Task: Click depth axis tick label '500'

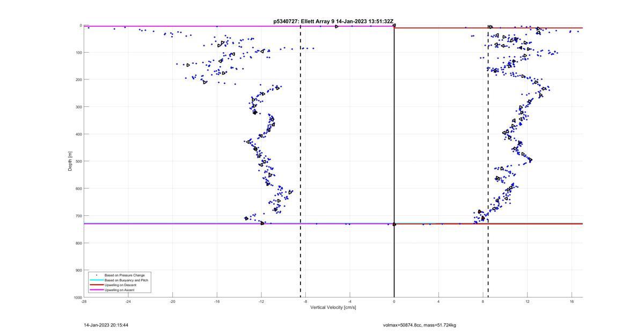Action: click(x=78, y=161)
